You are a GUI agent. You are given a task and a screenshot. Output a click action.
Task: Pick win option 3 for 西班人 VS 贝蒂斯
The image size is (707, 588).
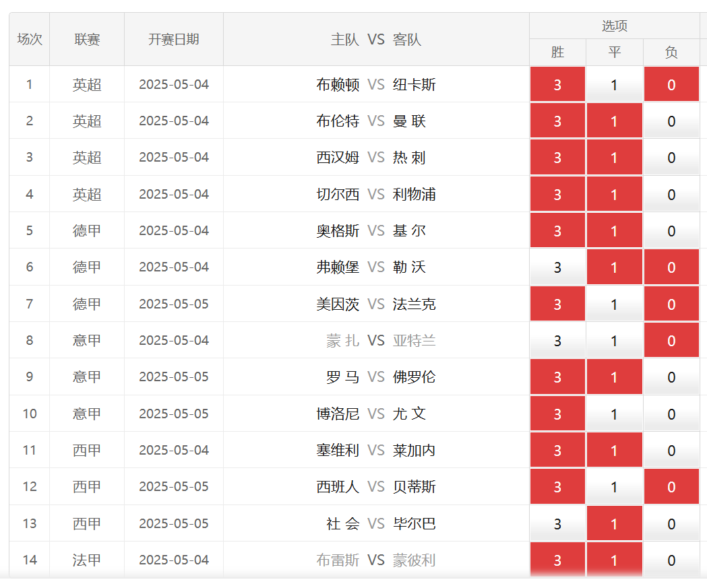pos(557,486)
